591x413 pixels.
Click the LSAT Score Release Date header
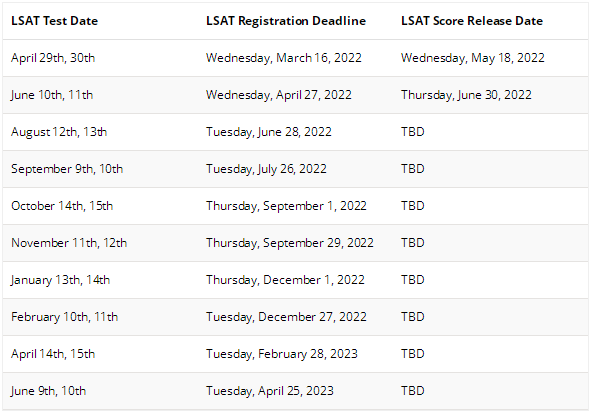472,21
